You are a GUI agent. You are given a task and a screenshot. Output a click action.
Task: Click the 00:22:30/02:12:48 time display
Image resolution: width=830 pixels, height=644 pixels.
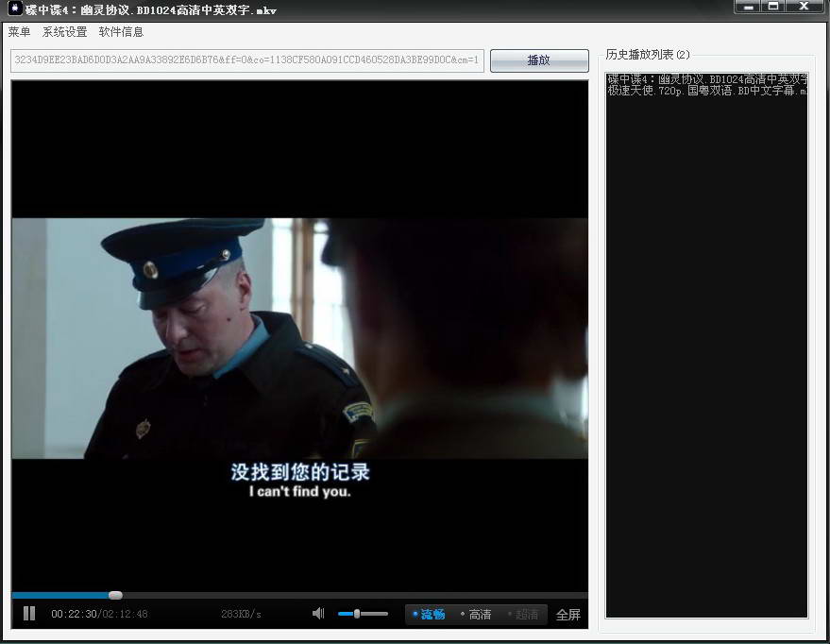(x=99, y=614)
